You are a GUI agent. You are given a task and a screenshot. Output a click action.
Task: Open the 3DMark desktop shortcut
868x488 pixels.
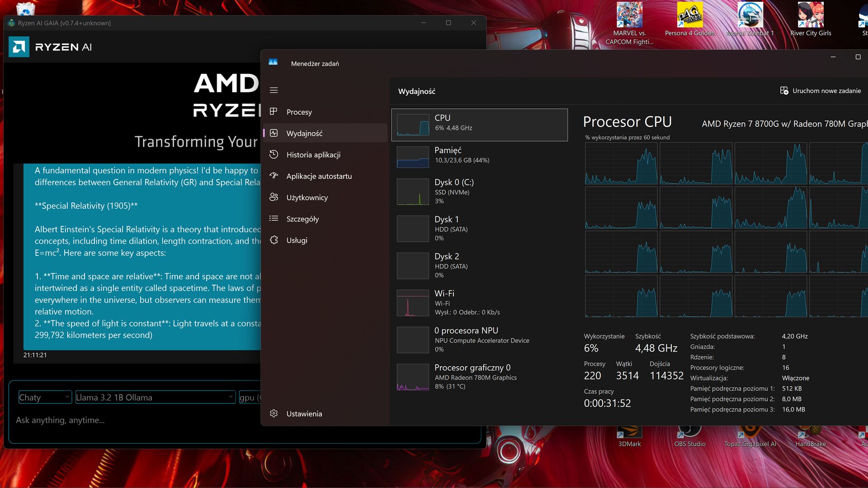point(629,437)
